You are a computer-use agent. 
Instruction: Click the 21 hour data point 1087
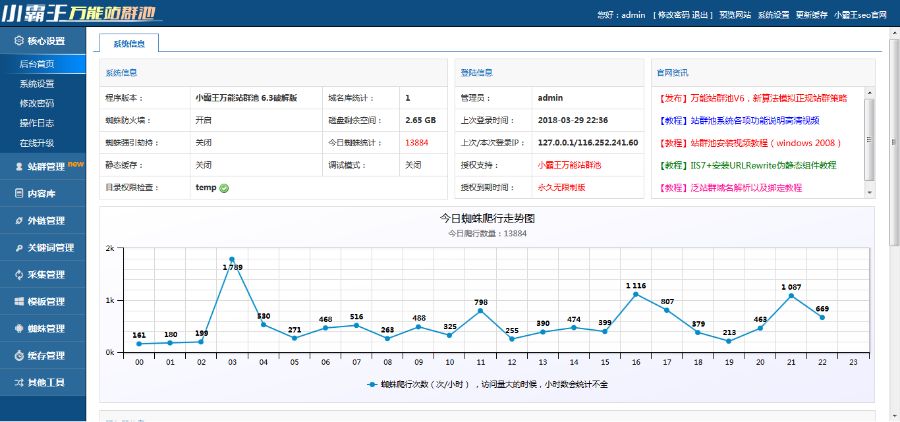pyautogui.click(x=791, y=296)
